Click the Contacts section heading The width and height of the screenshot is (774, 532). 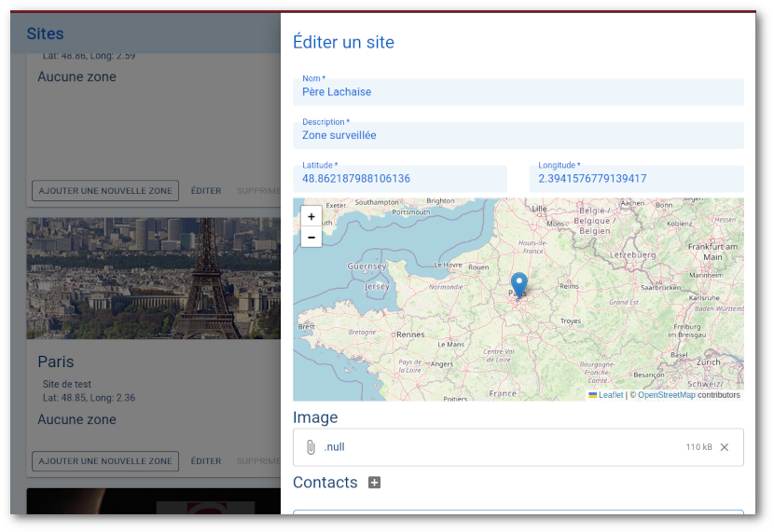coord(325,483)
